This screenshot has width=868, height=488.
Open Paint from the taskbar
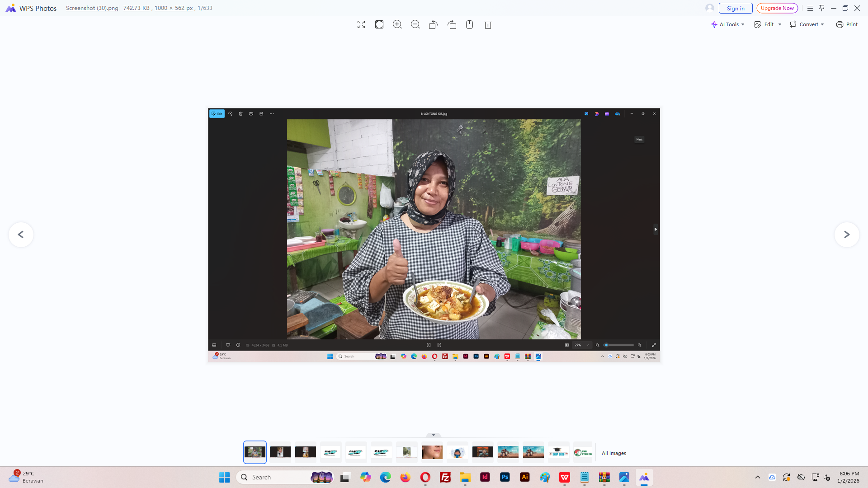pos(545,477)
